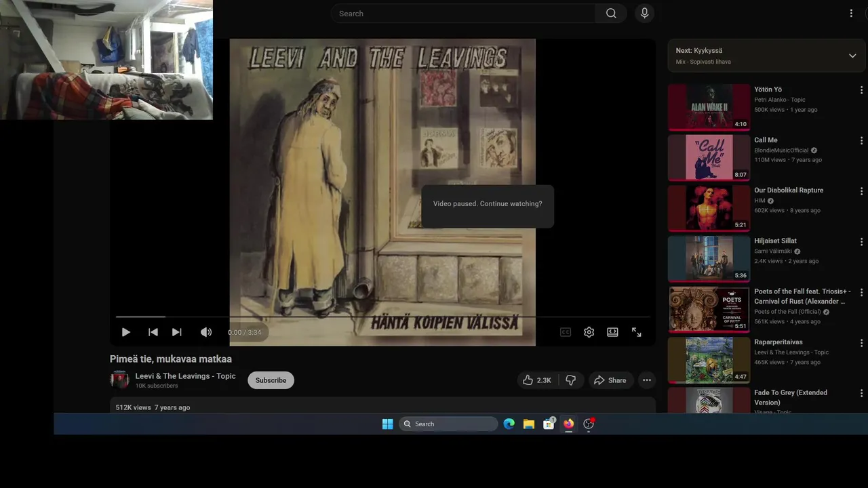Screen dimensions: 868x488
Task: Open options menu for Our Diabolikal Rapture
Action: pos(861,191)
